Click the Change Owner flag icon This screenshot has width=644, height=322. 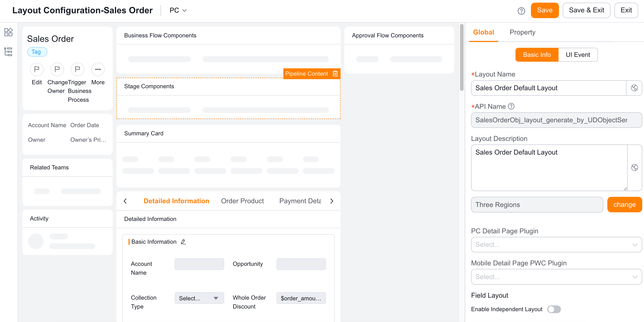(x=57, y=69)
